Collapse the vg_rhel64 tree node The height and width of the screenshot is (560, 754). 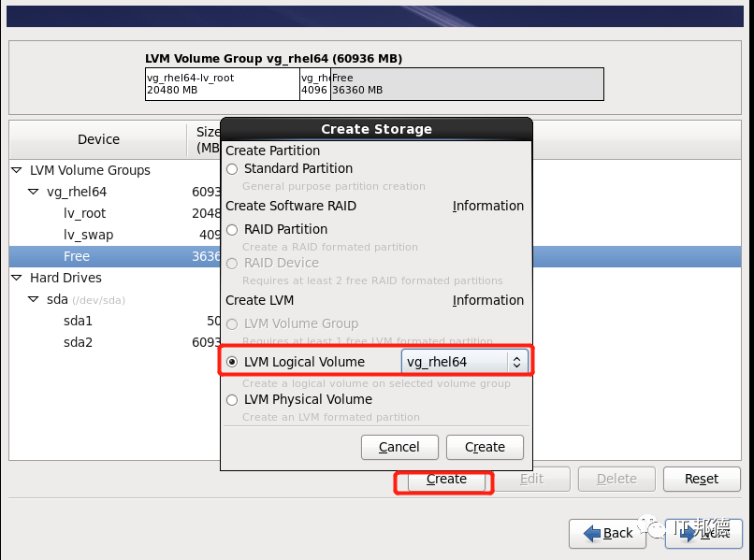[33, 192]
